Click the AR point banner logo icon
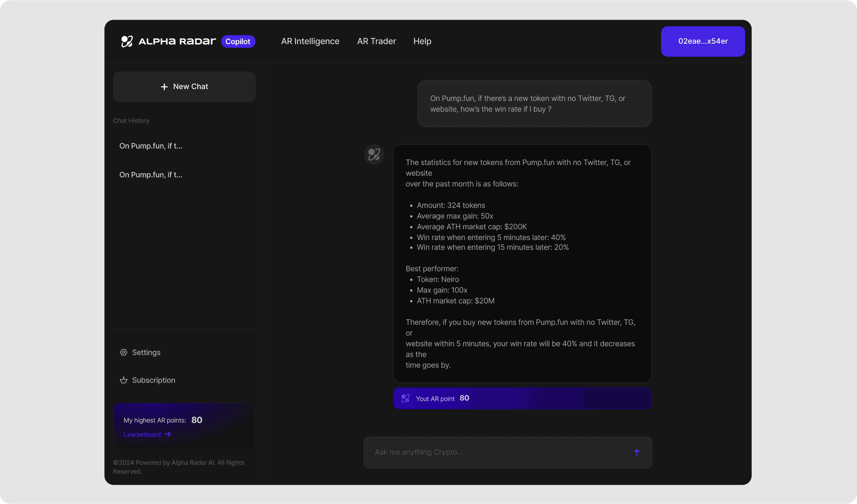 405,398
